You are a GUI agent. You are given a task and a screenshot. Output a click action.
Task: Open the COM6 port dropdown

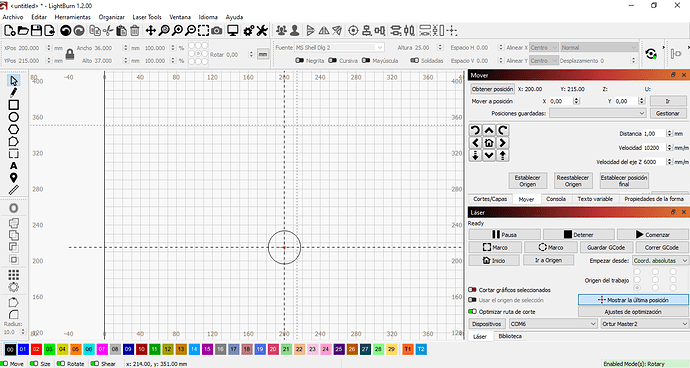553,324
